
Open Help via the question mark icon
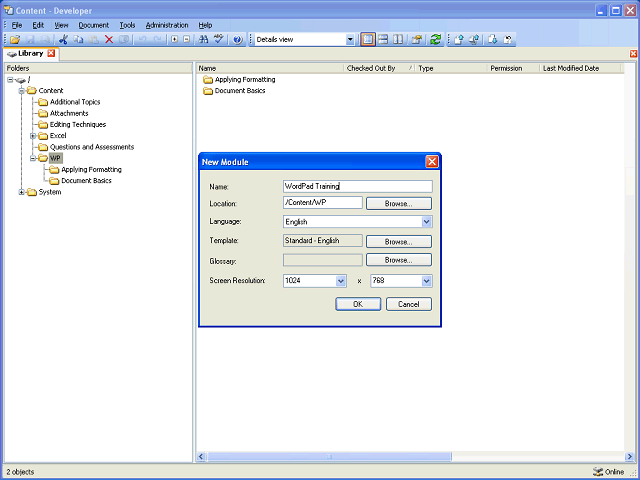point(238,40)
